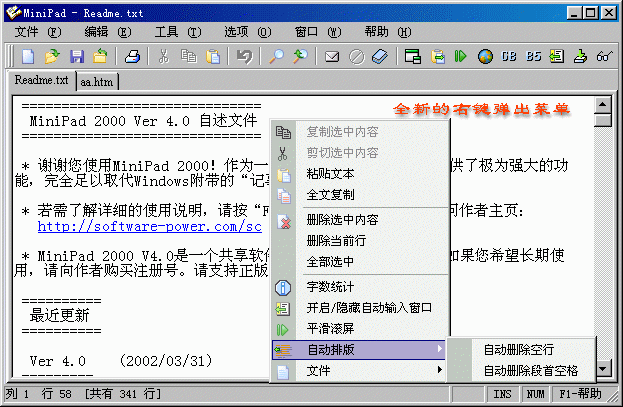Select 删除当前行 from the context menu
This screenshot has height=407, width=623.
pos(360,240)
